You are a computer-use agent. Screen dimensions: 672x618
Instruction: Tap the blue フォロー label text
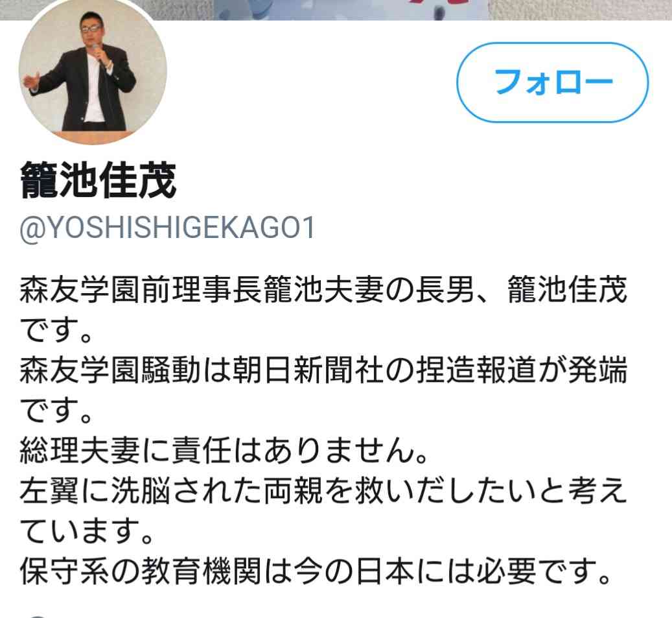tap(553, 82)
